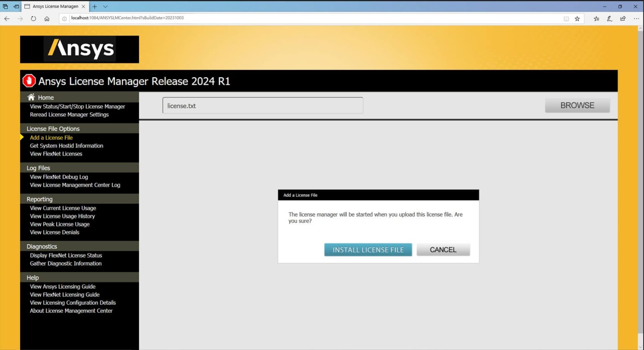Click the red stop-hand status icon

[29, 81]
